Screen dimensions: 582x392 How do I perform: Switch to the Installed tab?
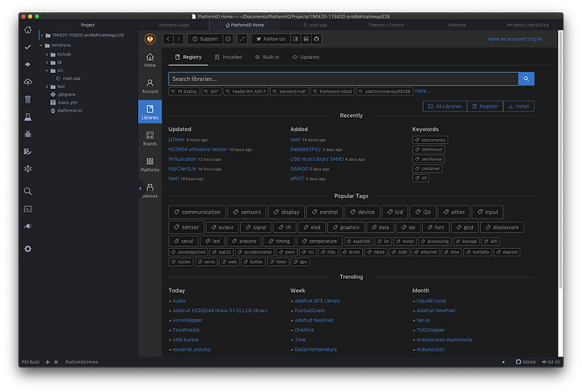click(228, 57)
